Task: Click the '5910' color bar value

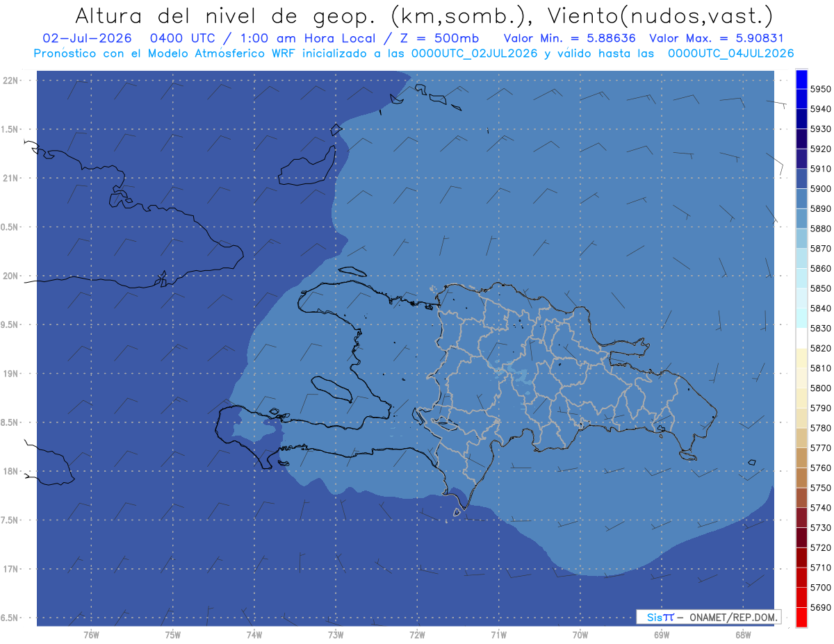Action: [x=820, y=169]
